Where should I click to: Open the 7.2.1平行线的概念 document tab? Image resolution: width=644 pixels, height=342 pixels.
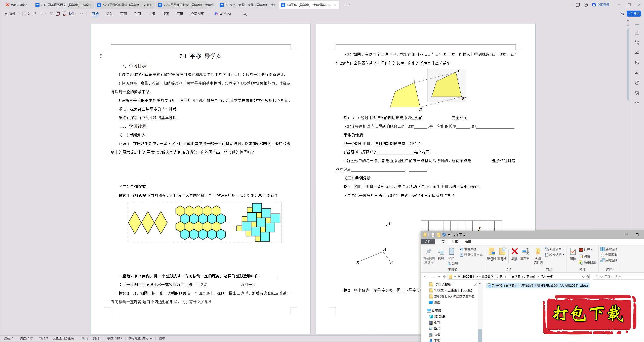coord(125,5)
